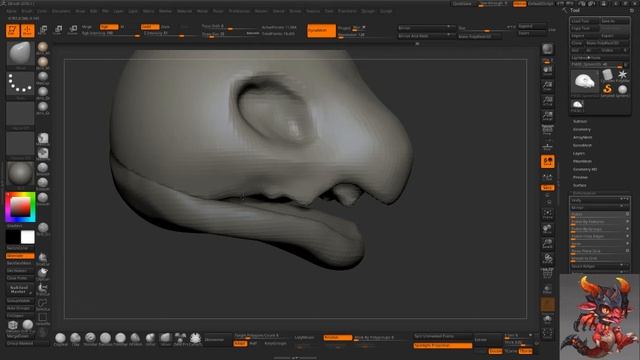The image size is (640, 360).
Task: Select the Move brush in bottom shelf
Action: point(165,339)
